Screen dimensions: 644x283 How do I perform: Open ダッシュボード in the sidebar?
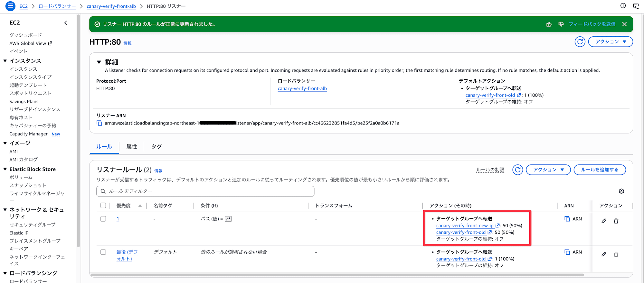coord(25,35)
